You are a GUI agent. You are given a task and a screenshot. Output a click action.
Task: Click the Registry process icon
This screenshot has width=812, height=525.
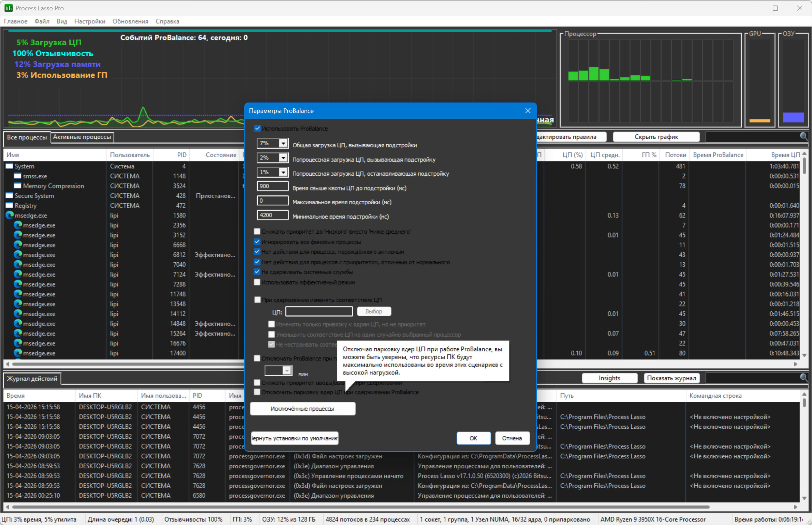pos(10,205)
